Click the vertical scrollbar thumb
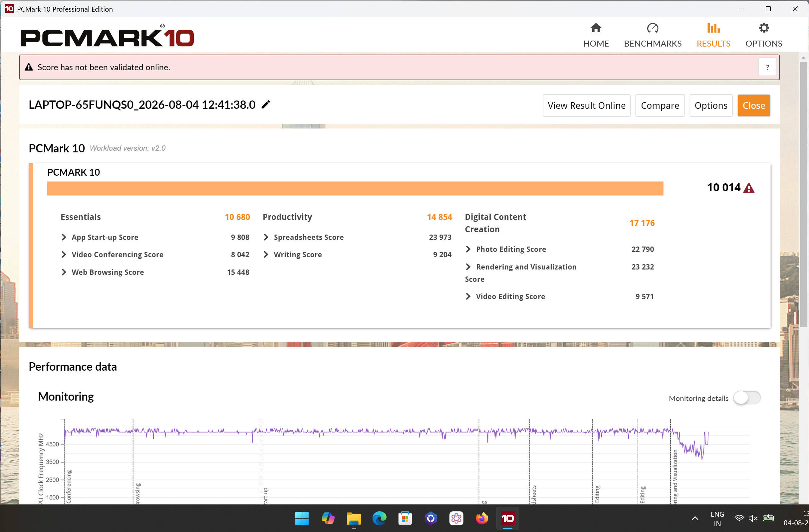 click(803, 194)
